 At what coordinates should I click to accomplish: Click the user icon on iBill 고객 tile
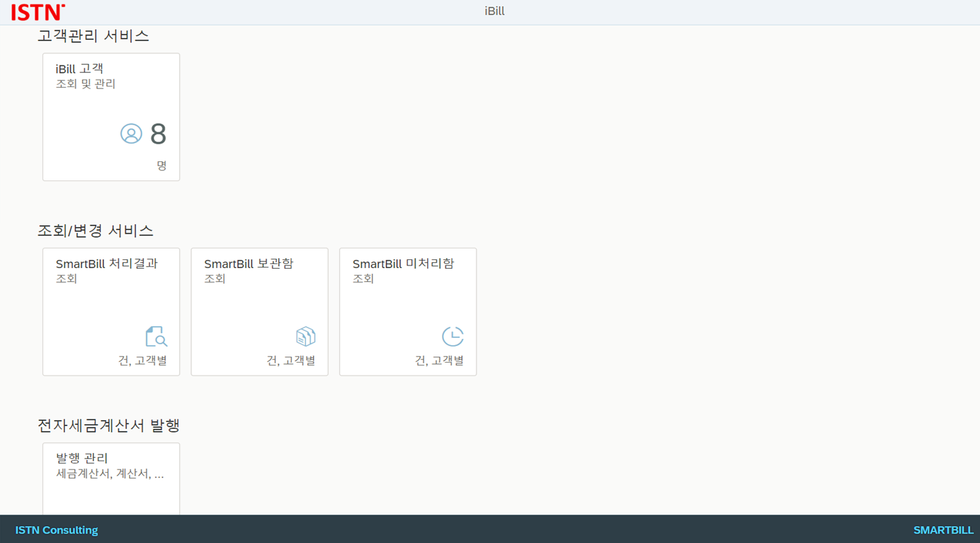(131, 134)
